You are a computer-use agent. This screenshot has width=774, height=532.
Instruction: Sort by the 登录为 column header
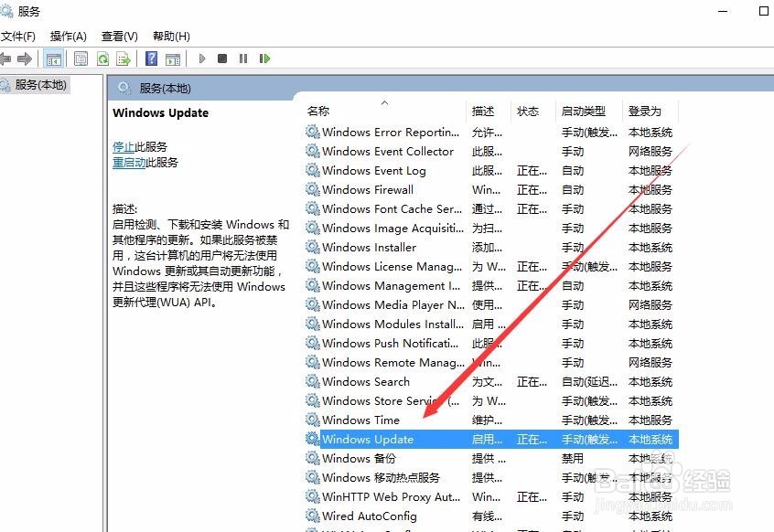point(645,112)
